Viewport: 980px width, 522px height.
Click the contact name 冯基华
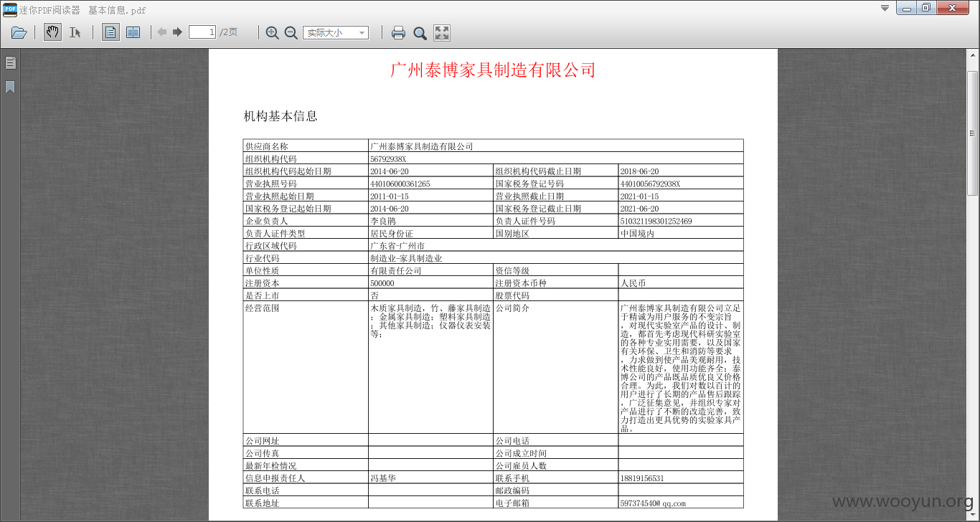(383, 478)
